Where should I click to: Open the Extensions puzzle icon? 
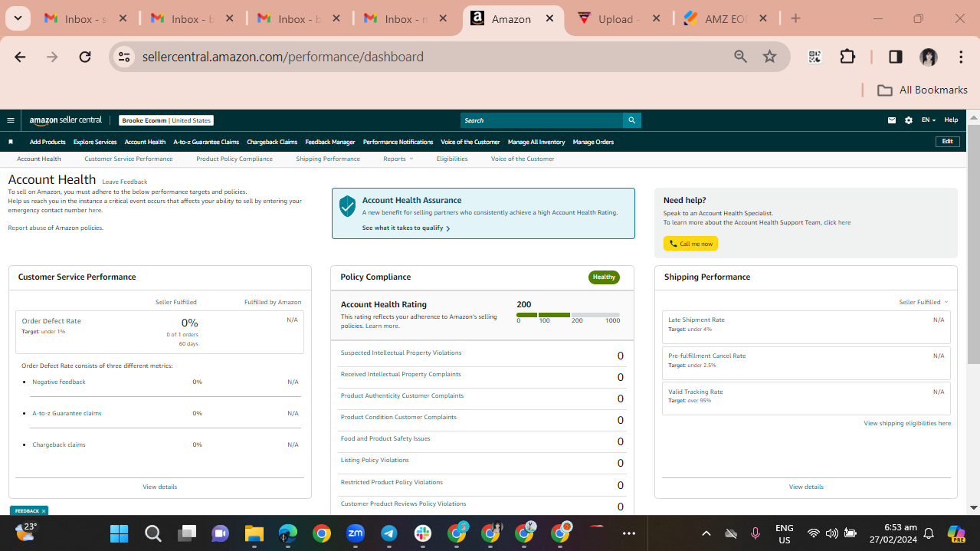(847, 57)
